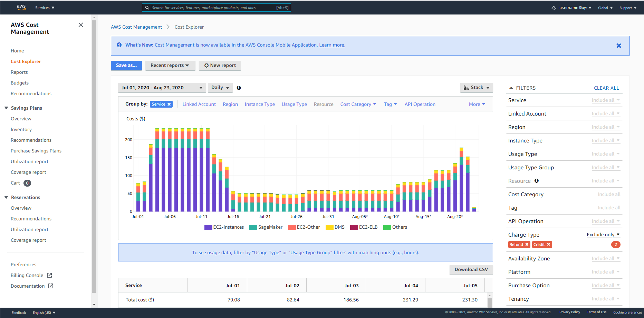Click the search magnifier icon
644x318 pixels.
tap(147, 8)
